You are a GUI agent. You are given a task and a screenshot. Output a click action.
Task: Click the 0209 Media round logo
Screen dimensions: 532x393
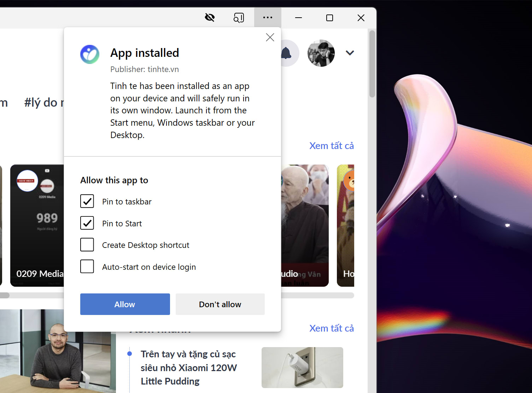[x=27, y=181]
